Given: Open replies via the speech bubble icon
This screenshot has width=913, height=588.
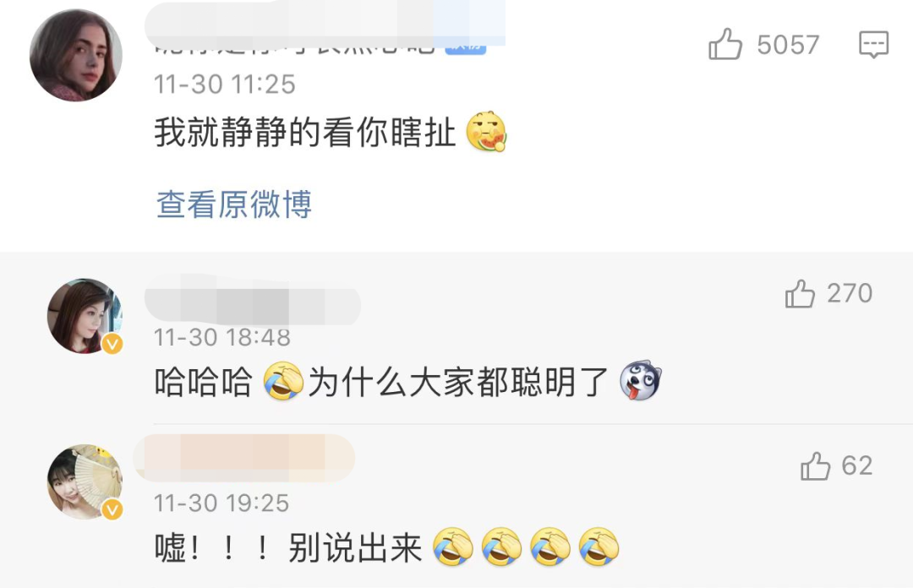Looking at the screenshot, I should tap(873, 44).
